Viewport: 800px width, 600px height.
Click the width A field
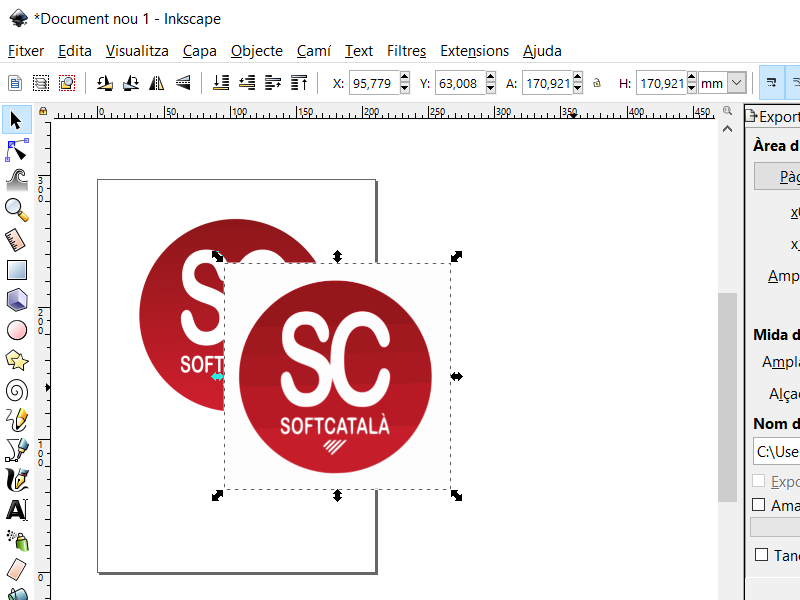[x=547, y=83]
